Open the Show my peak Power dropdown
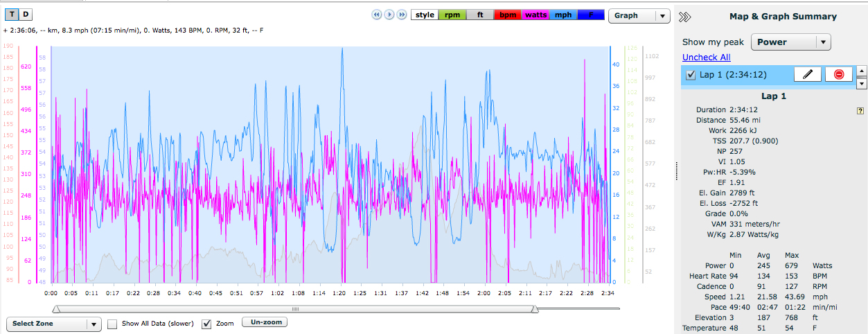 point(790,42)
